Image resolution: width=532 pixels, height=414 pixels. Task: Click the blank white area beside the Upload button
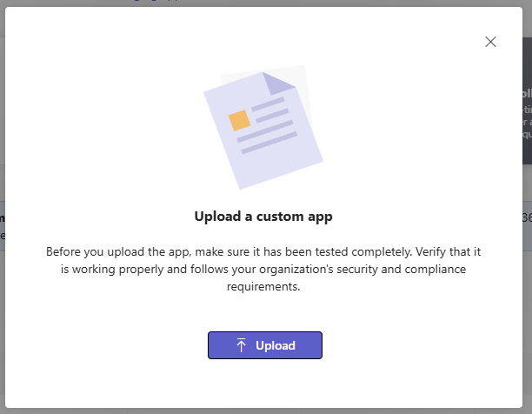tap(409, 345)
